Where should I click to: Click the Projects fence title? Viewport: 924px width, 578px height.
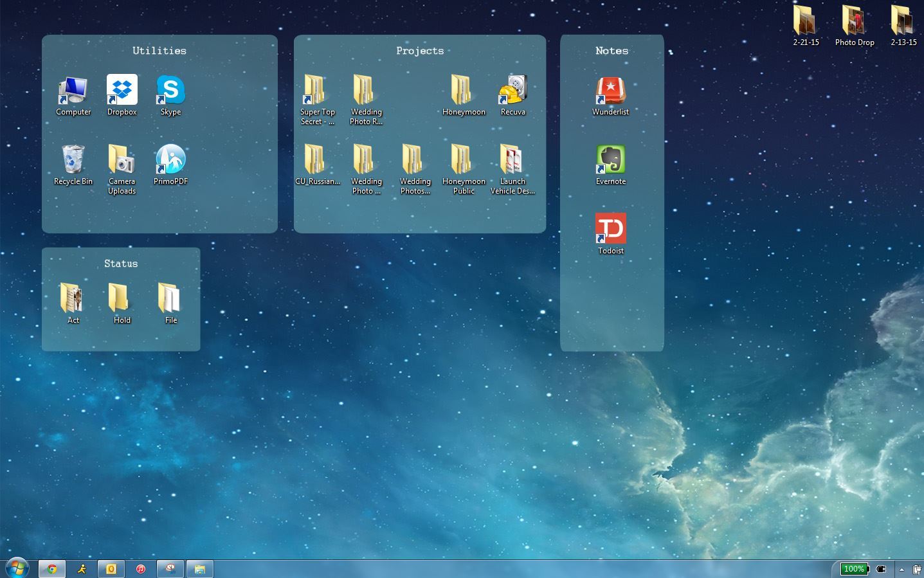(419, 50)
